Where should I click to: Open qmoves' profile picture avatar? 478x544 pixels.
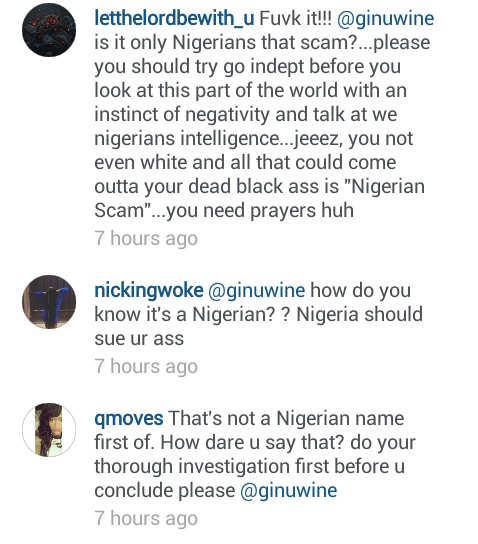coord(49,430)
